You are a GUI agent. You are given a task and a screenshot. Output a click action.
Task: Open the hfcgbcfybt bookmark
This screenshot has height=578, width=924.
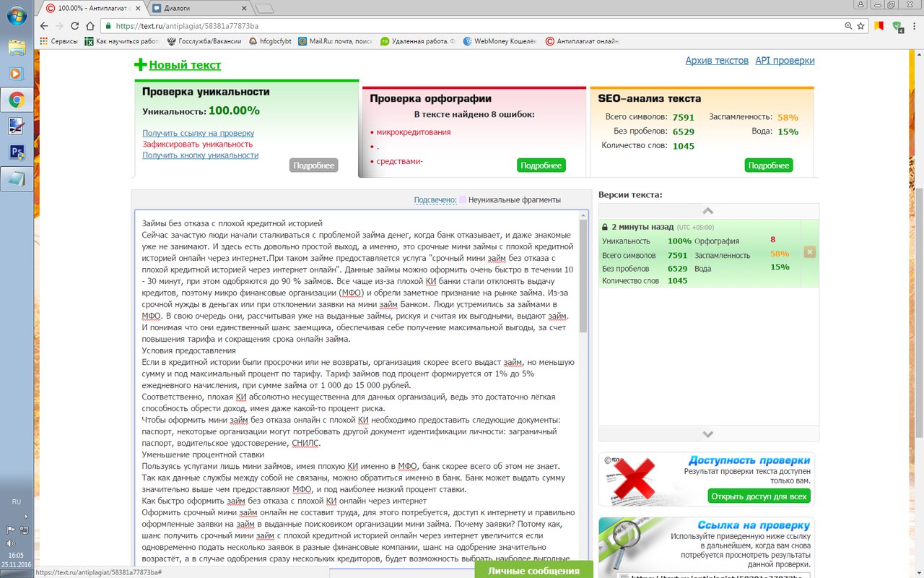(270, 41)
